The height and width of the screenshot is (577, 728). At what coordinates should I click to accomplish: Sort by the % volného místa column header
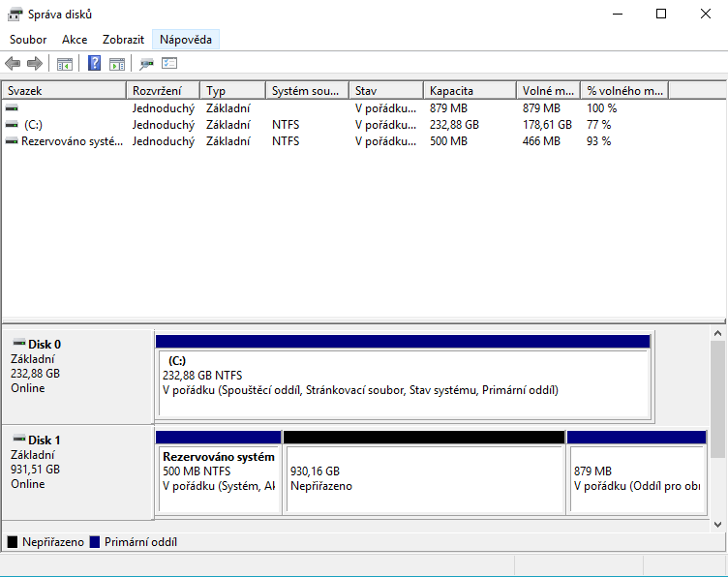625,90
